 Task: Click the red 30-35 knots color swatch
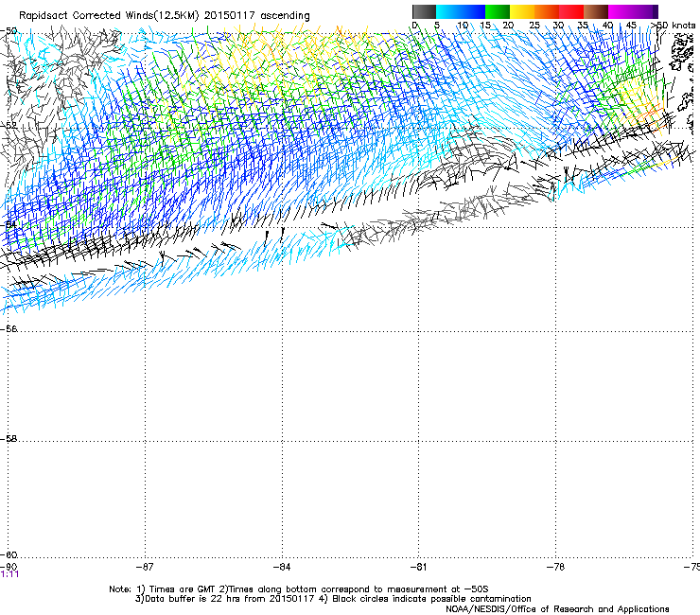click(x=571, y=11)
